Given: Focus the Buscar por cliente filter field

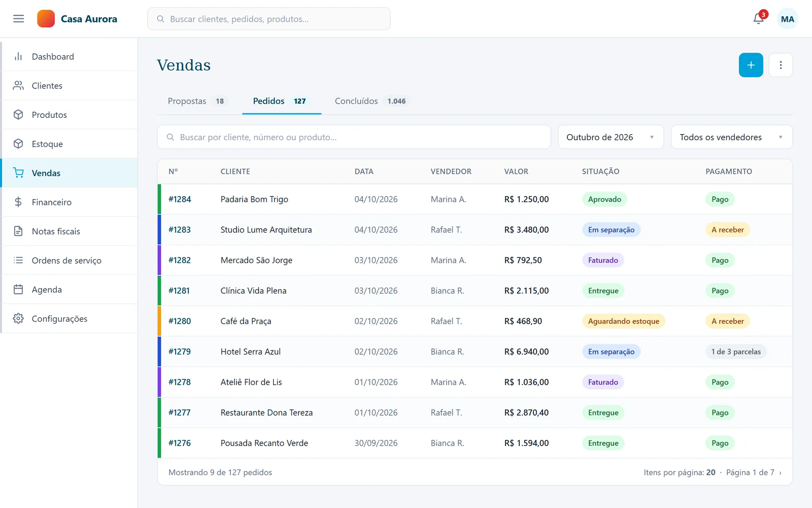Looking at the screenshot, I should point(354,137).
